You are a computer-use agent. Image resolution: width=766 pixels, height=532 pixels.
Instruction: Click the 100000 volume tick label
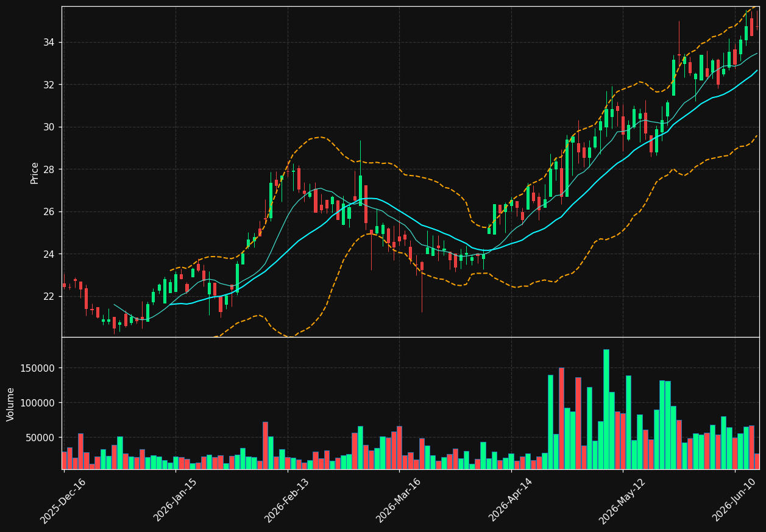(38, 403)
